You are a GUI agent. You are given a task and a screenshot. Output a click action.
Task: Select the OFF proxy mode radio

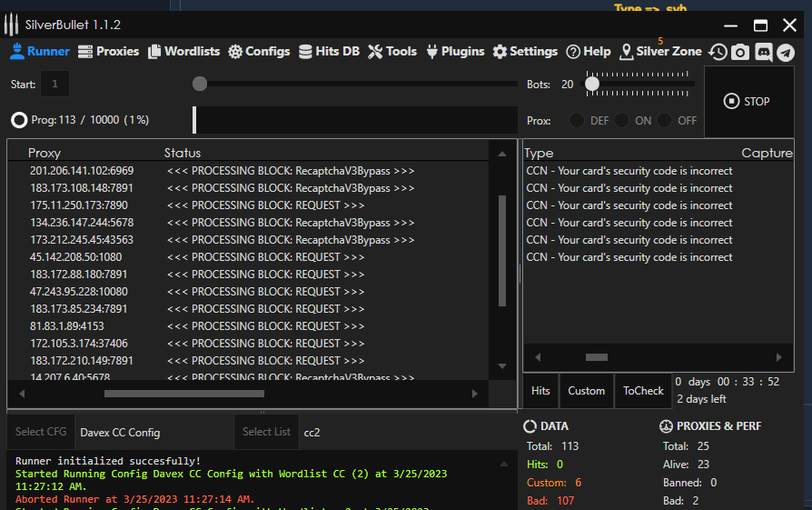665,120
